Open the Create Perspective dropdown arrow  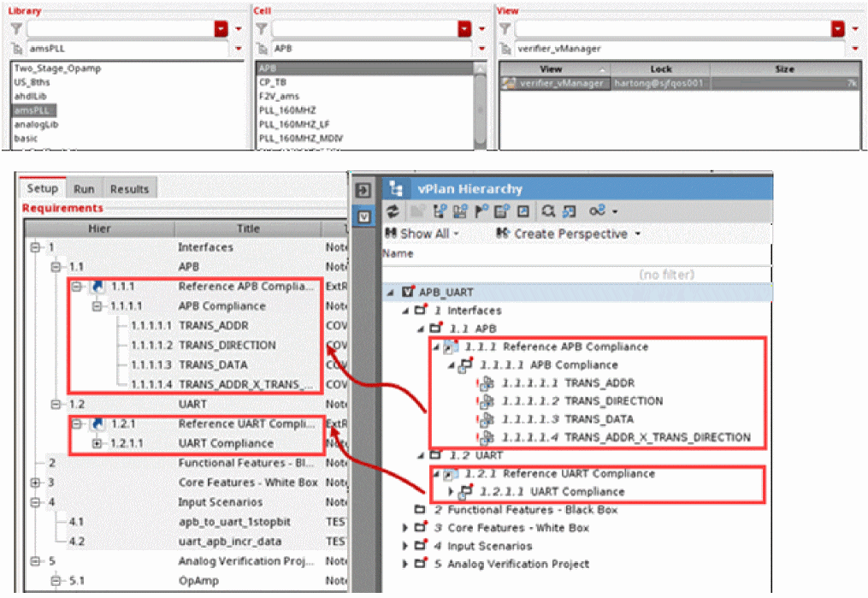[638, 234]
